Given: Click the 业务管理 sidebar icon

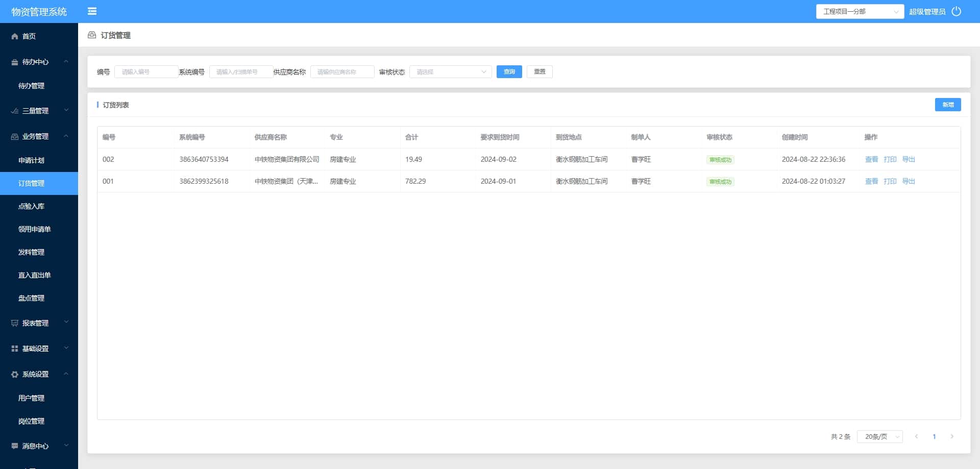Looking at the screenshot, I should (15, 136).
